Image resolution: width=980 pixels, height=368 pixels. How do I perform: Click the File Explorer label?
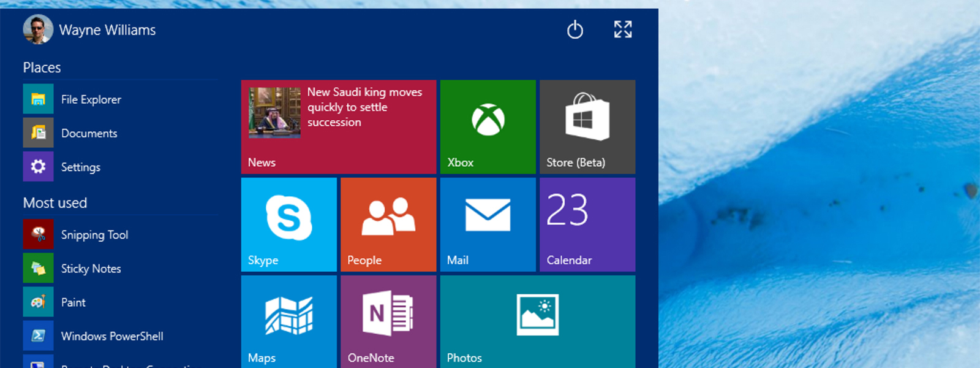pyautogui.click(x=91, y=99)
